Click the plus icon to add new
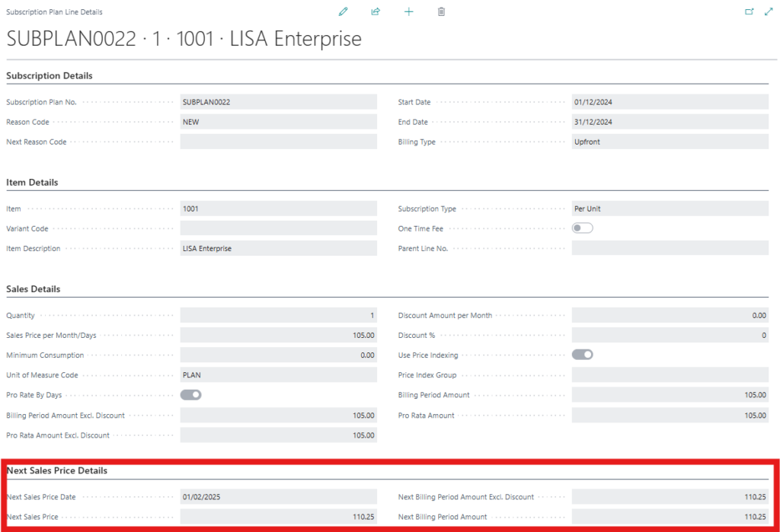This screenshot has width=780, height=532. [x=408, y=12]
